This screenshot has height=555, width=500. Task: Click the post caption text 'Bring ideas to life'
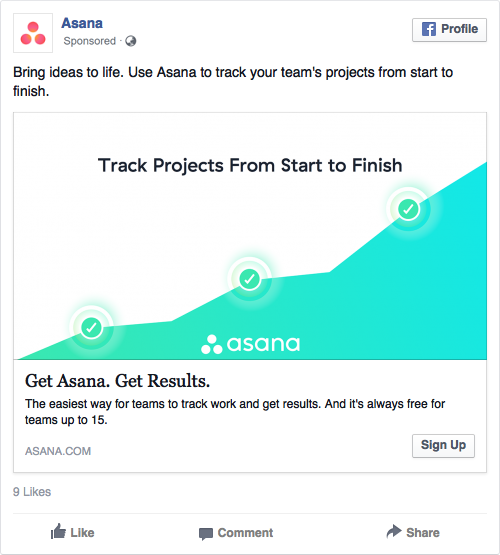point(68,73)
